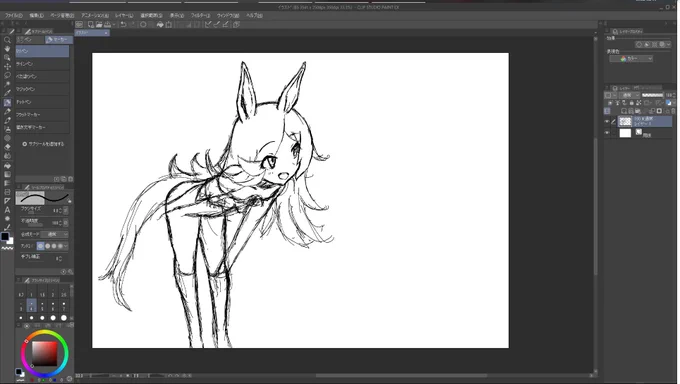Click the layer mask icon
The image size is (680, 384).
659,111
